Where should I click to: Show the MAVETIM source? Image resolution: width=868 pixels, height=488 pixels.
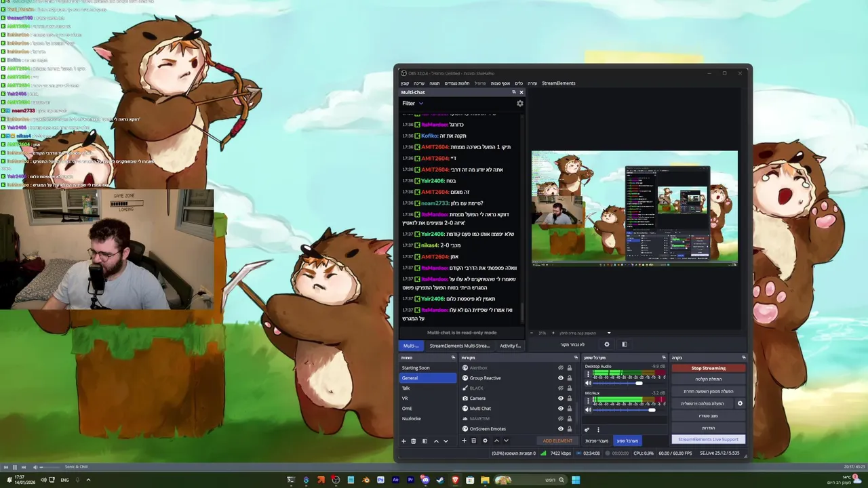pyautogui.click(x=561, y=419)
